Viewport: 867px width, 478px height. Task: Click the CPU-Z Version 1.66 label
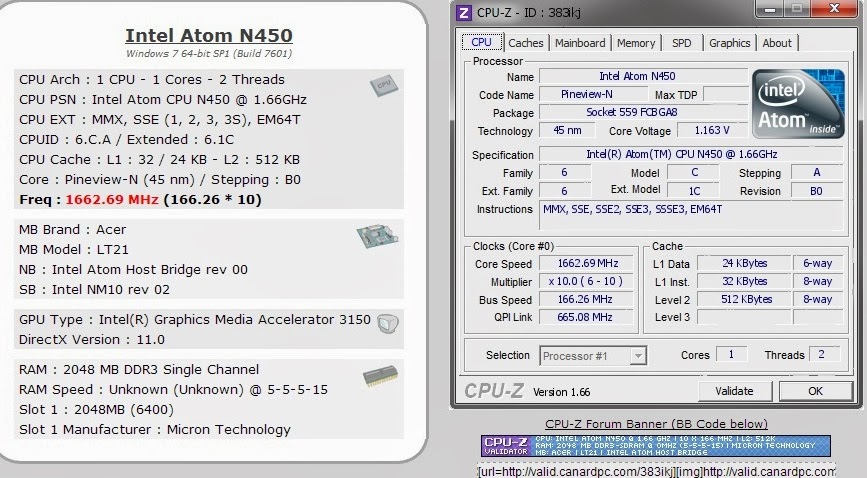561,392
